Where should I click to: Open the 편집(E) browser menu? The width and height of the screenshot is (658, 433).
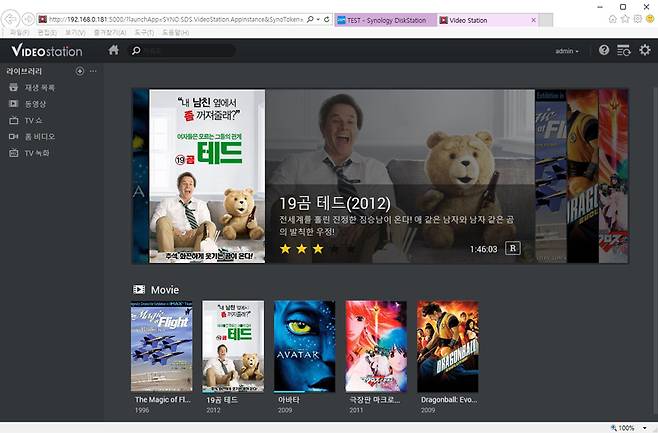tap(47, 32)
